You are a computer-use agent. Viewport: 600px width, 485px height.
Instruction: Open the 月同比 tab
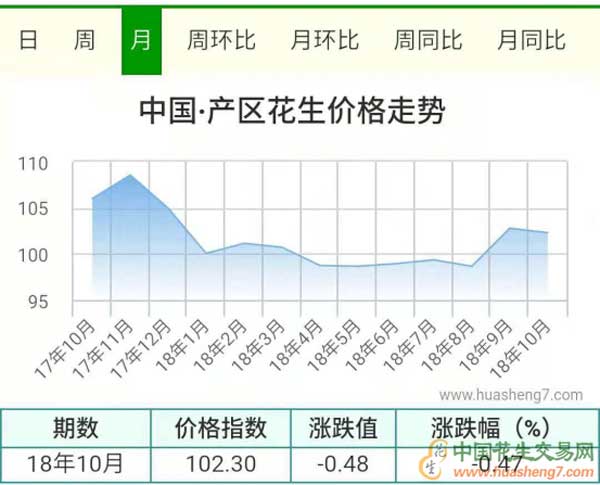[531, 40]
